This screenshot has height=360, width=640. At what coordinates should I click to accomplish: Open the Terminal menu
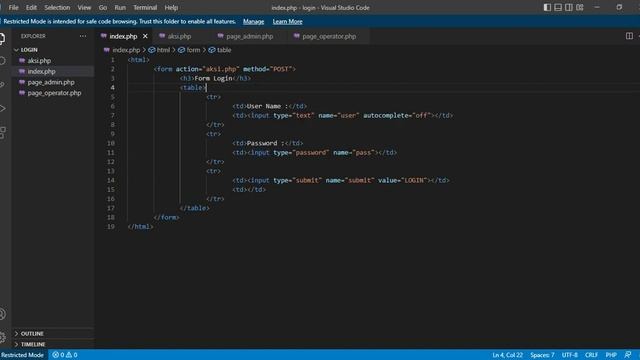pyautogui.click(x=145, y=7)
